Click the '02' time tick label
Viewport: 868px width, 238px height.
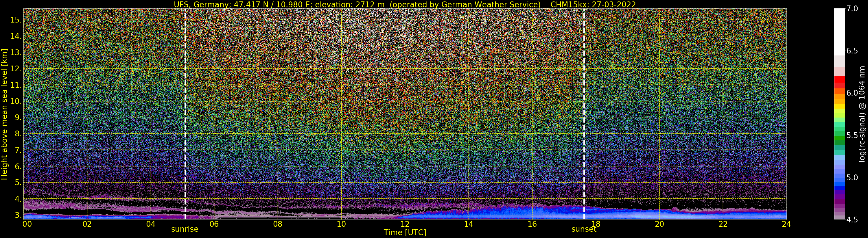[x=87, y=224]
